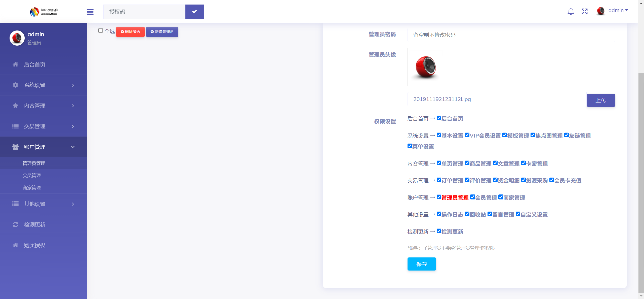The width and height of the screenshot is (644, 299).
Task: Toggle fullscreen expand icon
Action: pyautogui.click(x=585, y=12)
